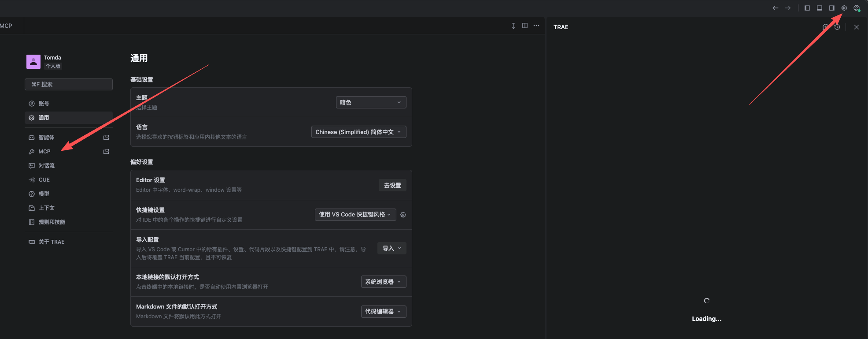
Task: Click the 本地链接的默认打开方式 label
Action: [167, 277]
